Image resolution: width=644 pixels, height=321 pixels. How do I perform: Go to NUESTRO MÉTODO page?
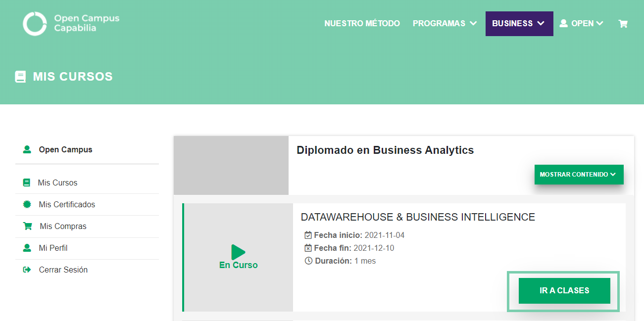point(362,23)
